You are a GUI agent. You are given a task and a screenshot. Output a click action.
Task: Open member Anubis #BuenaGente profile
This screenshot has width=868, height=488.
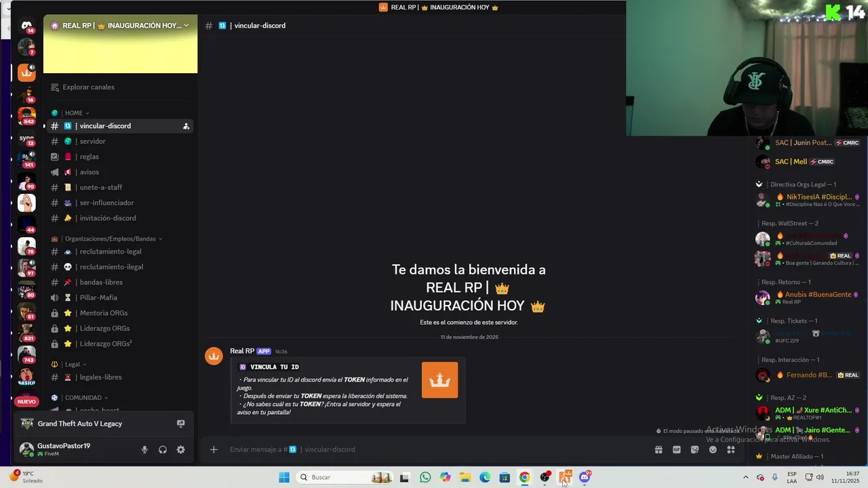tap(808, 298)
